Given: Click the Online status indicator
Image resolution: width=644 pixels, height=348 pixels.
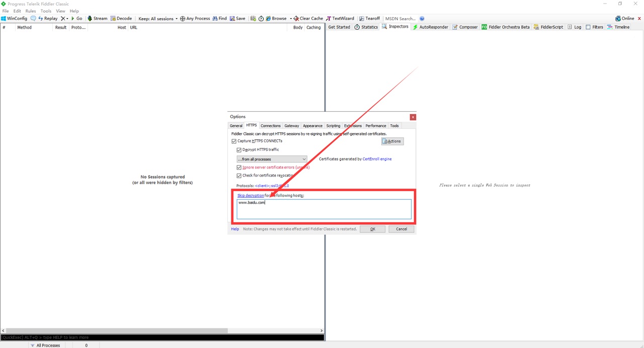Looking at the screenshot, I should 625,19.
